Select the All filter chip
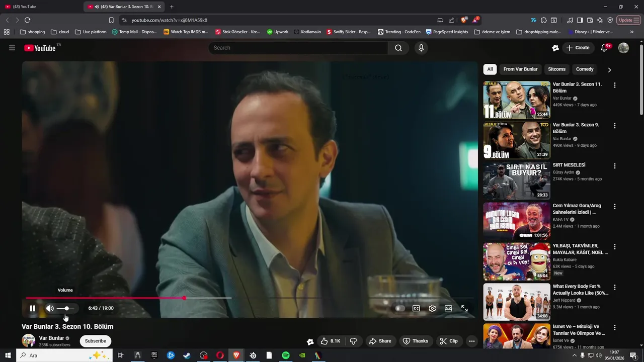 click(490, 69)
